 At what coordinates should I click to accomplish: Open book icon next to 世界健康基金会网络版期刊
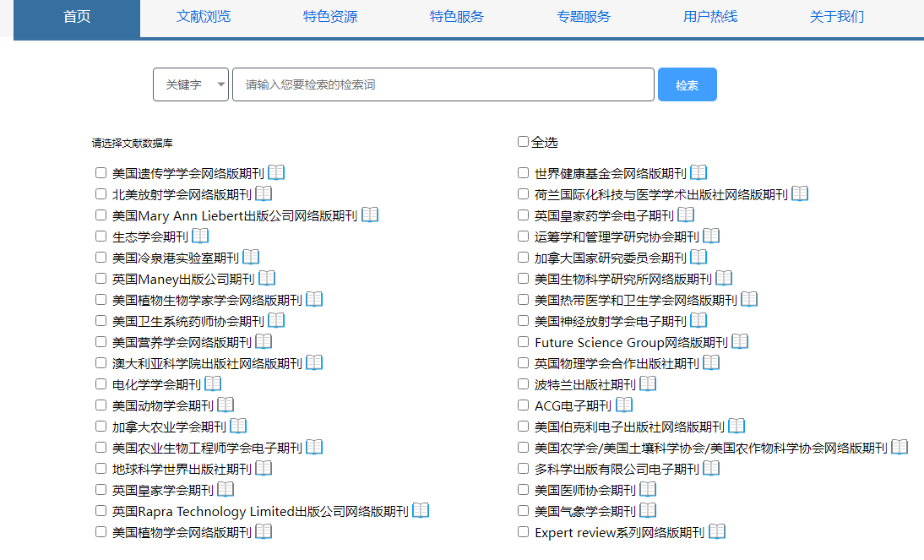698,172
